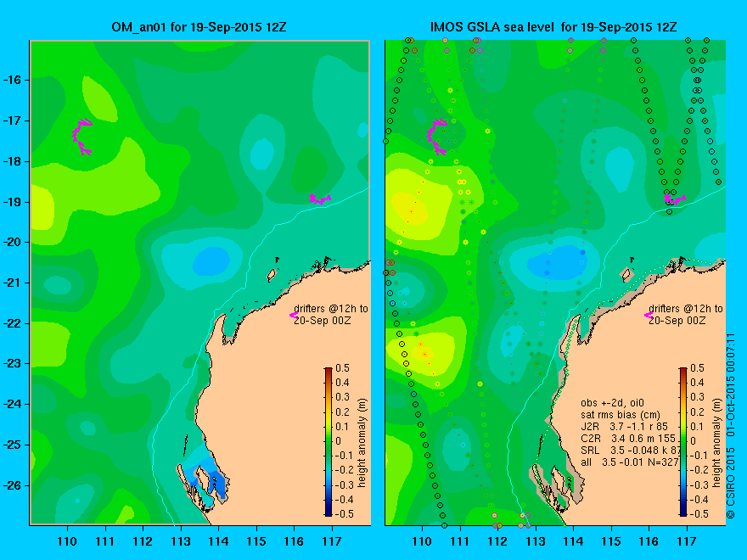This screenshot has height=560, width=747.
Task: Click magenta drifter track near -17.5 in the left map
Action: coord(82,137)
